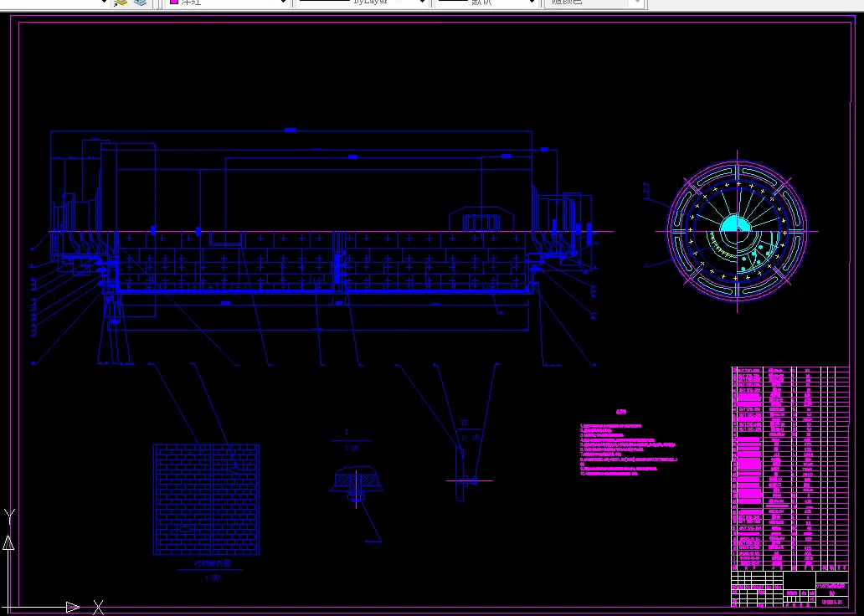Viewport: 864px width, 616px height.
Task: Click the layer previous icon in toolbar
Action: coord(120,3)
